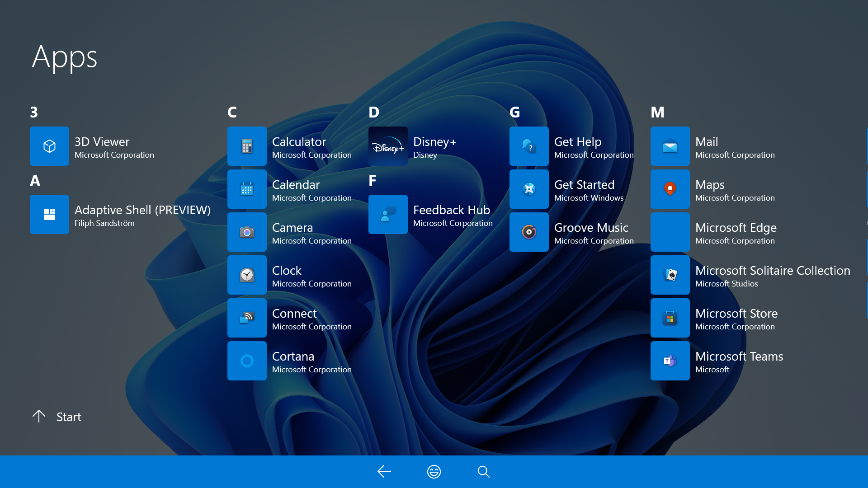
Task: Click the back arrow in bottom bar
Action: 384,472
